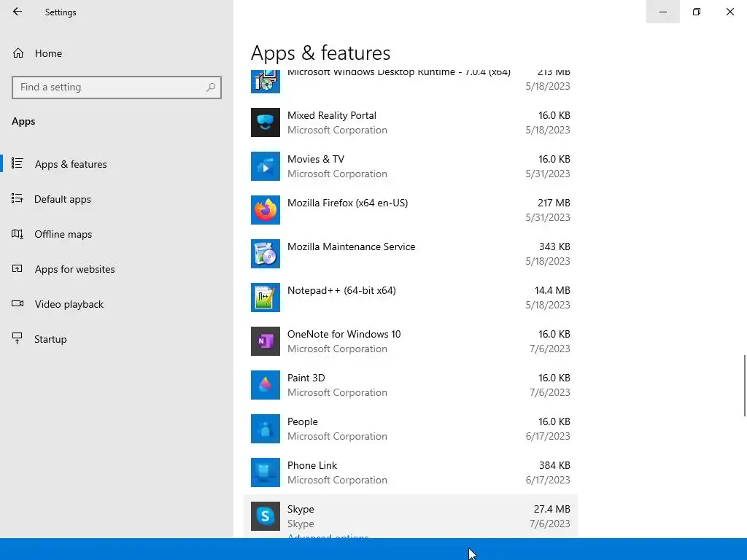Click the Mixed Reality Portal icon
Image resolution: width=747 pixels, height=560 pixels.
(x=266, y=122)
